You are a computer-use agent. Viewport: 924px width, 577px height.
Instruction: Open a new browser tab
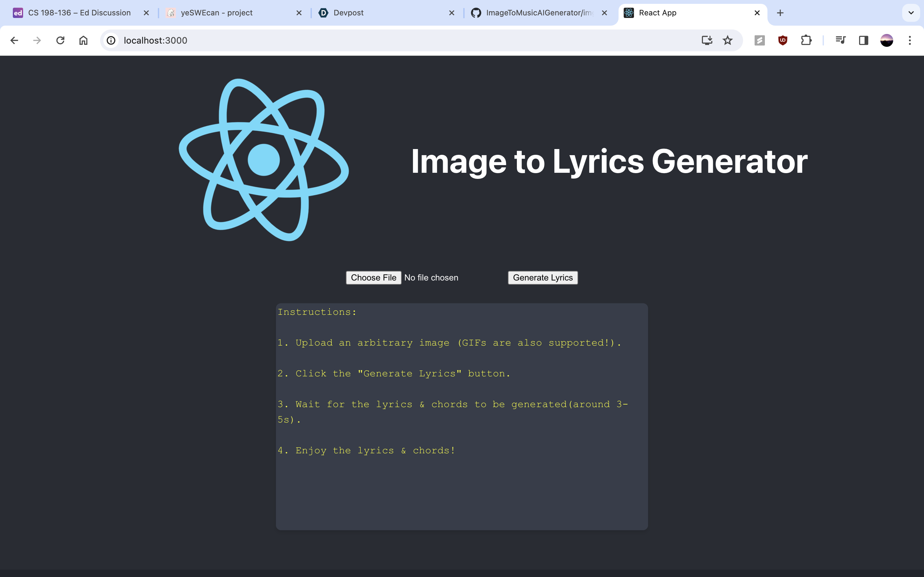[x=780, y=13]
